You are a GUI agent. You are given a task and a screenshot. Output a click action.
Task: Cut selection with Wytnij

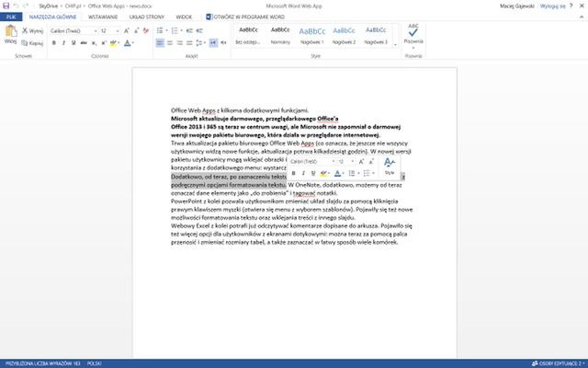33,30
